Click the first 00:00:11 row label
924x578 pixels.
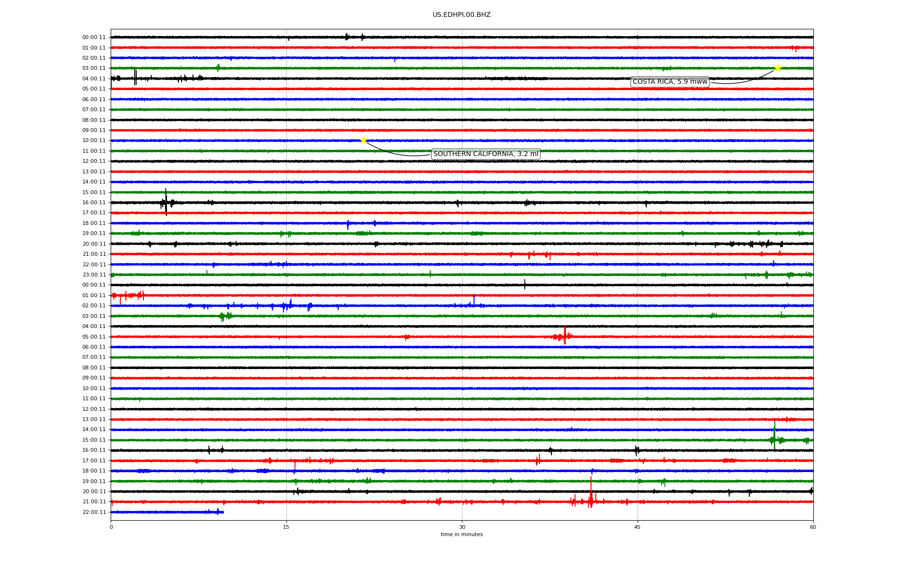[94, 38]
